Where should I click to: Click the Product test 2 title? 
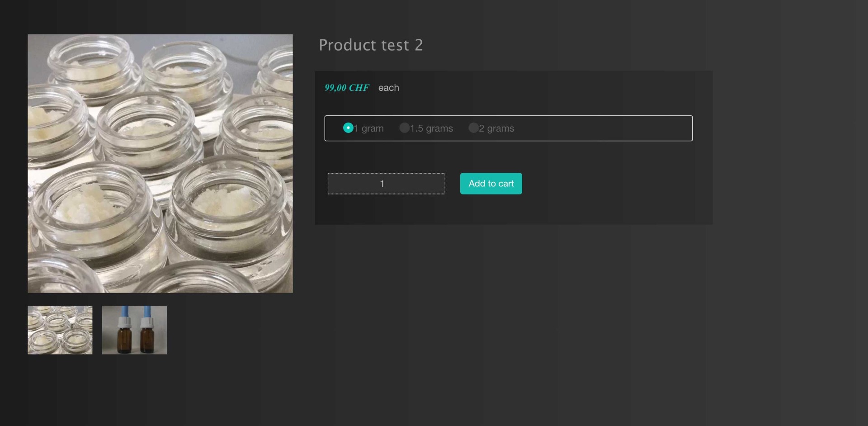(371, 45)
